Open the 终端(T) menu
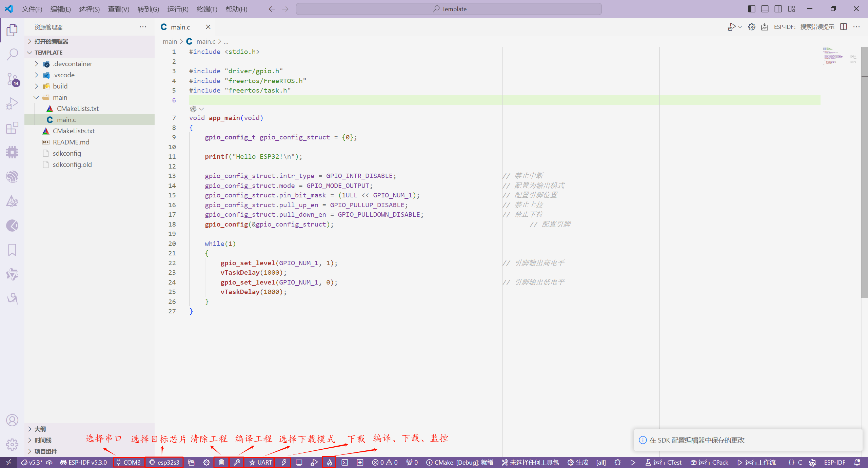This screenshot has height=468, width=868. pyautogui.click(x=207, y=9)
